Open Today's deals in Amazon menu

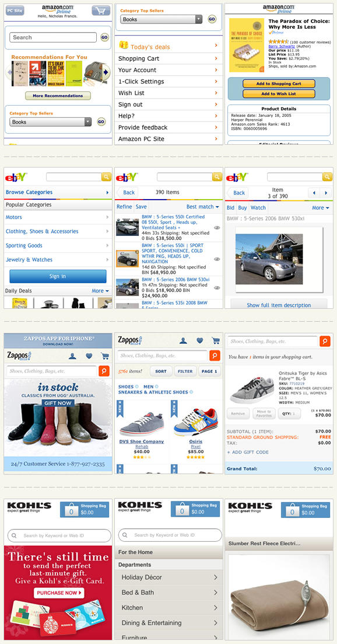click(x=169, y=46)
